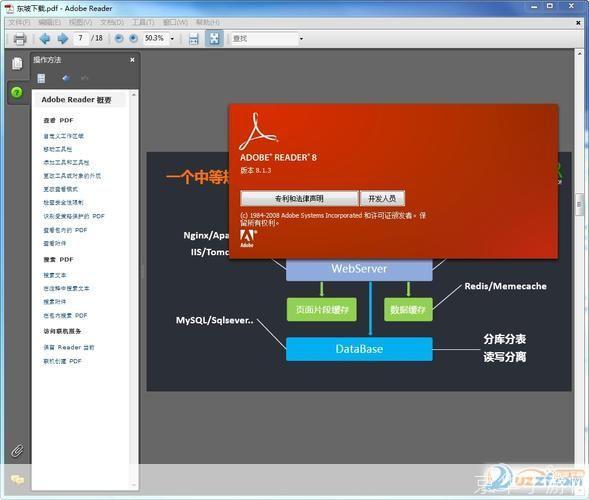
Task: Open the 更改查看模式 help link
Action: pos(60,189)
